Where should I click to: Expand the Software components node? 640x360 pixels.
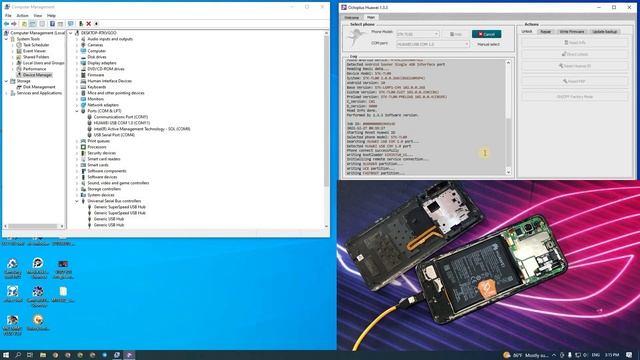point(77,171)
